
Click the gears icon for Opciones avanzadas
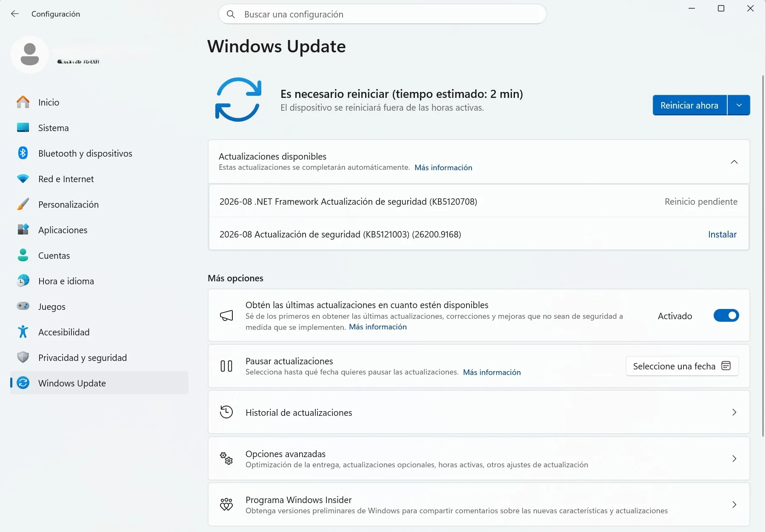(x=226, y=458)
